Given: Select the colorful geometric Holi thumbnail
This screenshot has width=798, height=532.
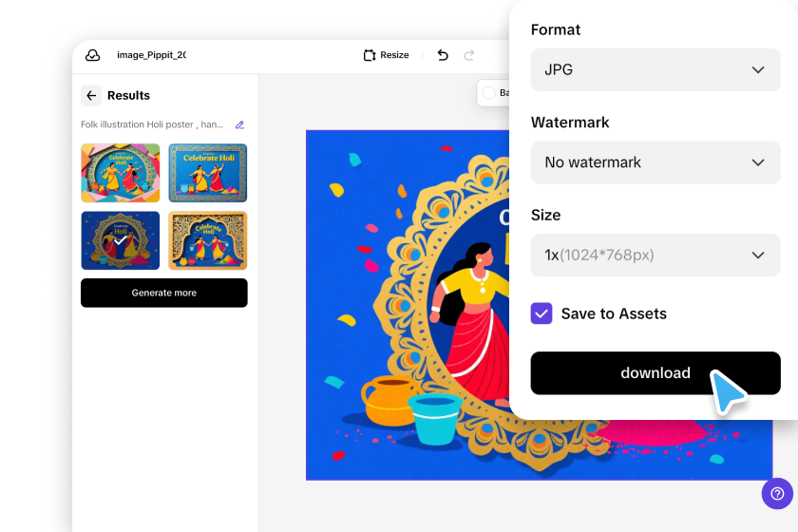Looking at the screenshot, I should [120, 173].
